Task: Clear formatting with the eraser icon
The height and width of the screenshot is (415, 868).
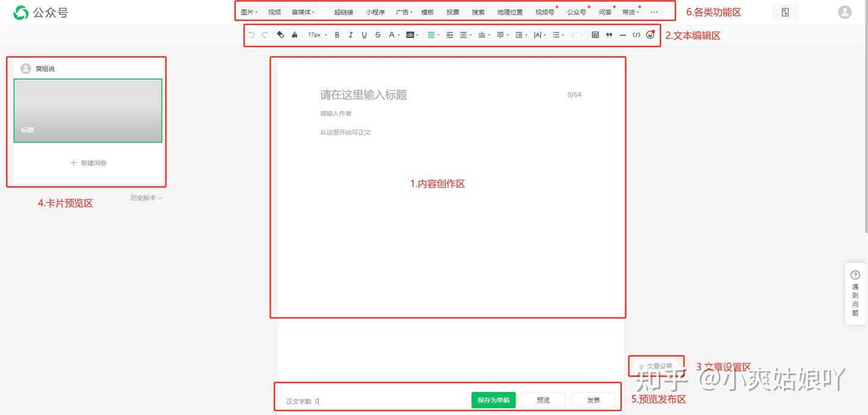Action: click(280, 35)
